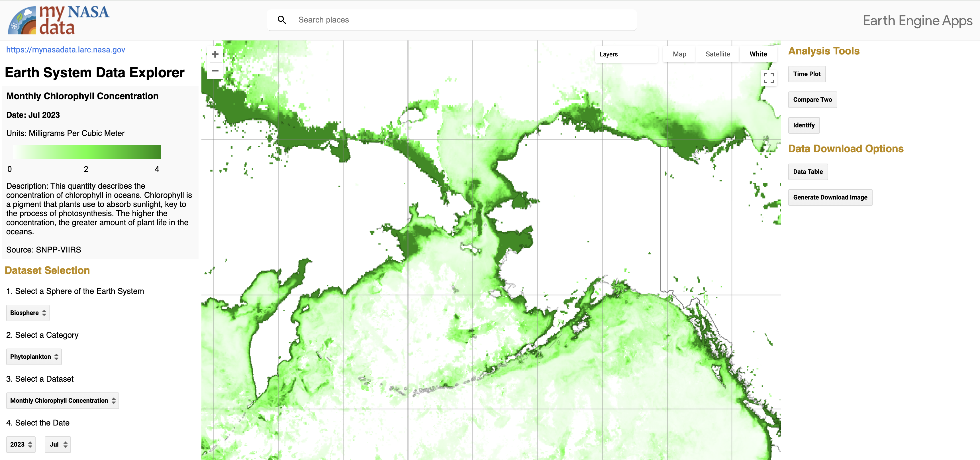The height and width of the screenshot is (460, 980).
Task: Open the year selector showing 2023
Action: [x=21, y=444]
